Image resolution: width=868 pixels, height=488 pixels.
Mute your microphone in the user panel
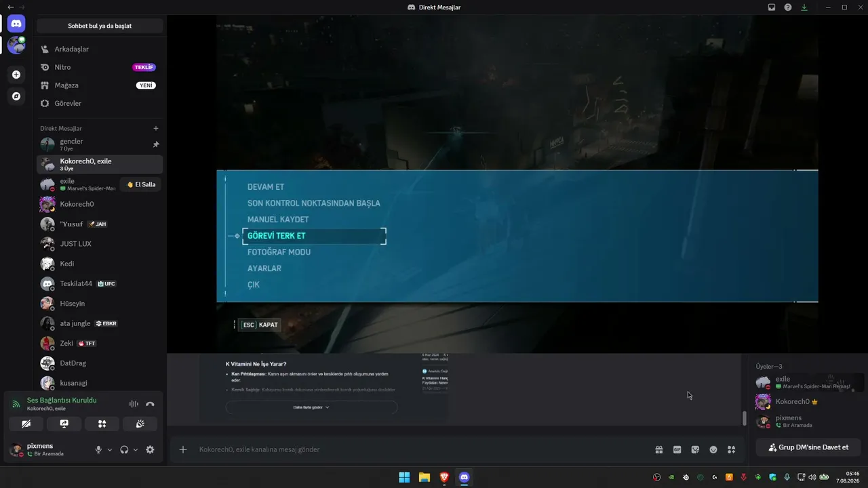[x=98, y=449]
